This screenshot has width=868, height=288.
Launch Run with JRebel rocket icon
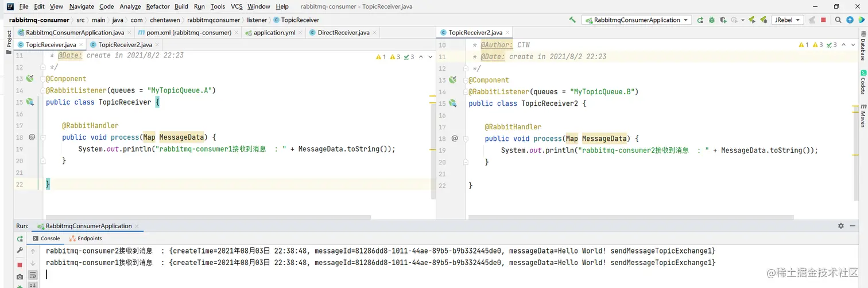[x=751, y=20]
